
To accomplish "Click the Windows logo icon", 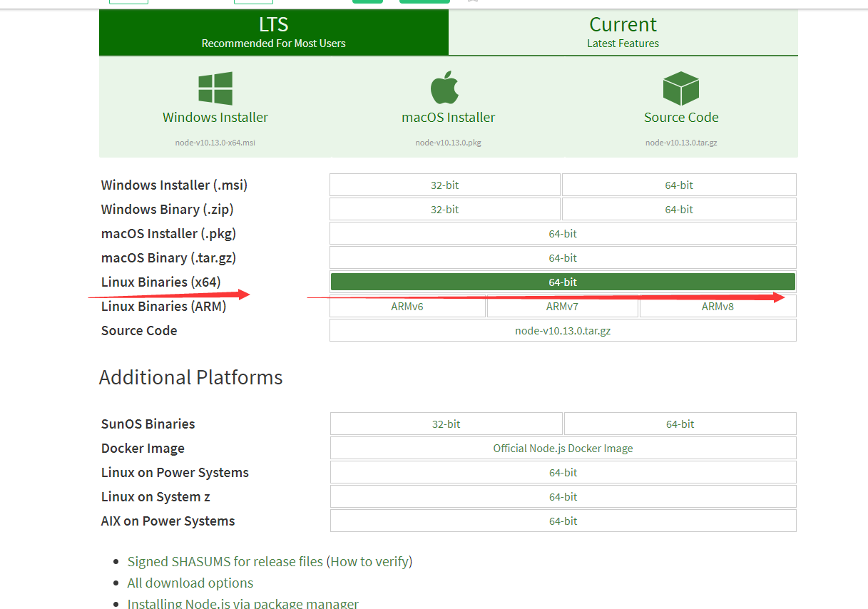I will (215, 89).
